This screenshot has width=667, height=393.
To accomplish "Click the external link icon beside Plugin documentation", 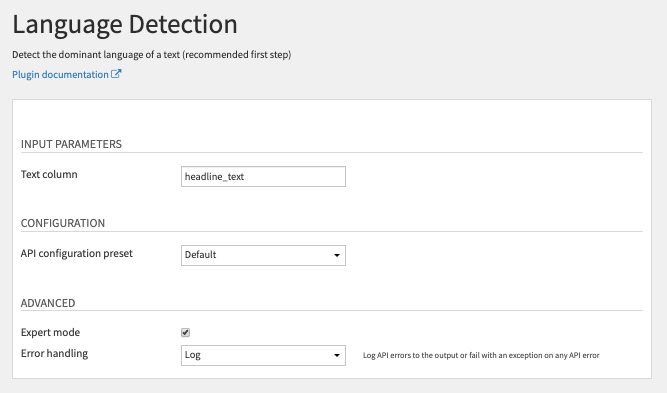I will [x=116, y=74].
